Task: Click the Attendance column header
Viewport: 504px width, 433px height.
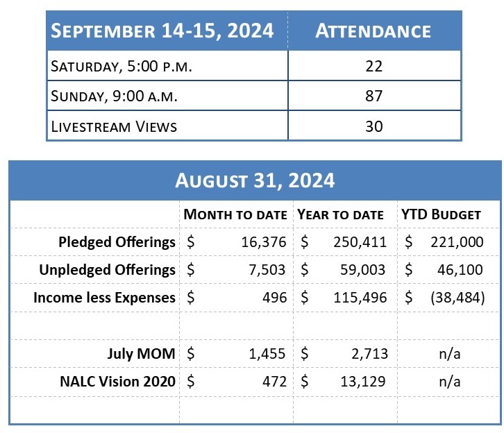Action: 373,31
